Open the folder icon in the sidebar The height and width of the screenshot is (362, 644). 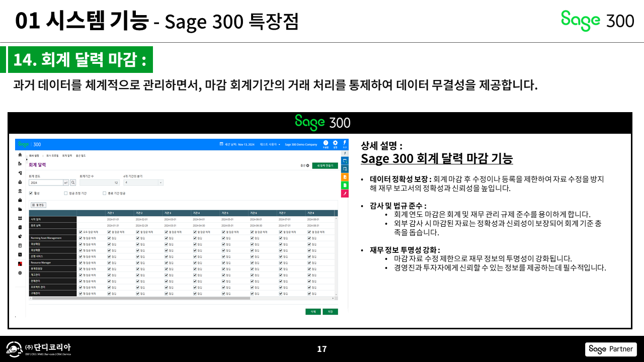(20, 209)
